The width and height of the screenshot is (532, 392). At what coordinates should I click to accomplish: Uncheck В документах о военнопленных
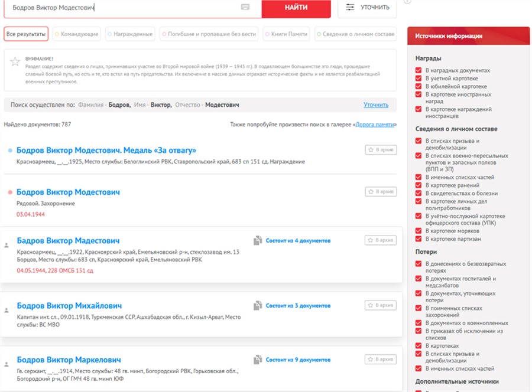point(419,323)
